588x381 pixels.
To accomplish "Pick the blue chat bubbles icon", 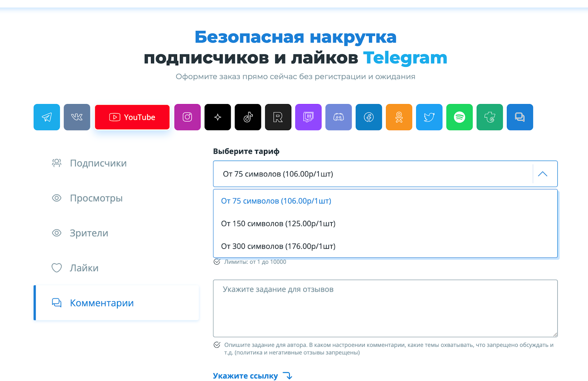I will [520, 117].
